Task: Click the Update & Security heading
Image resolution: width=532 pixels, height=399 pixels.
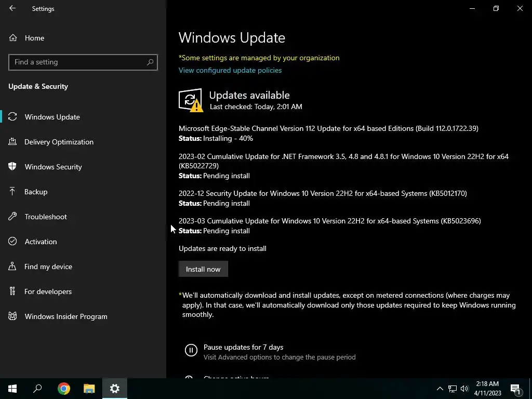Action: 38,87
